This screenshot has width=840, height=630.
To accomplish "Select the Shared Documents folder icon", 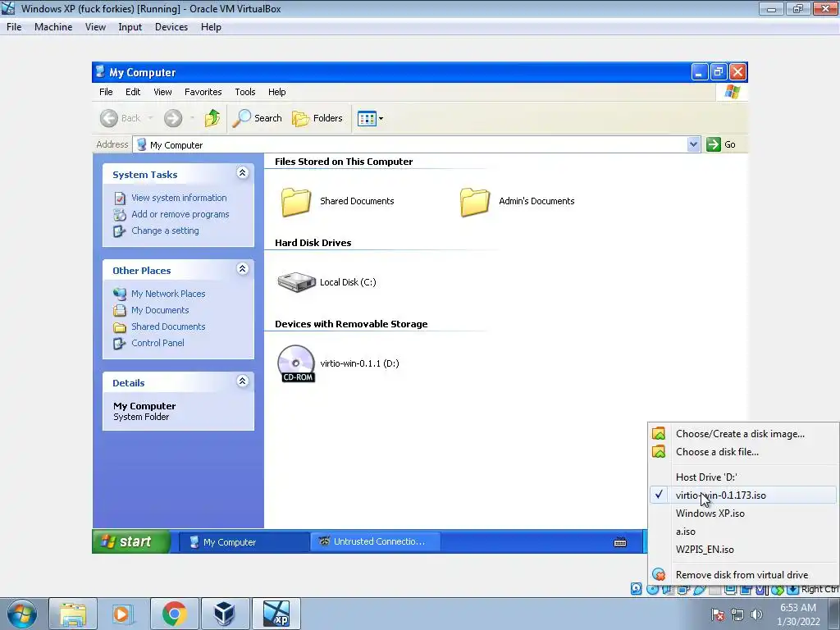I will tap(295, 202).
